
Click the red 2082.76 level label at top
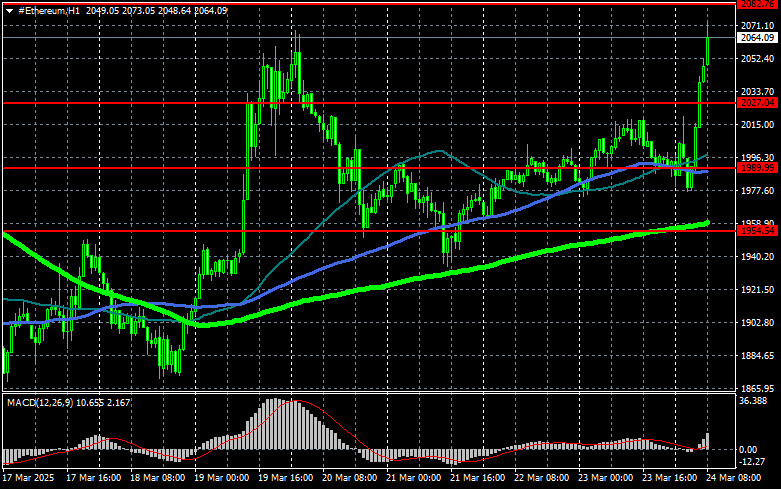pos(758,4)
